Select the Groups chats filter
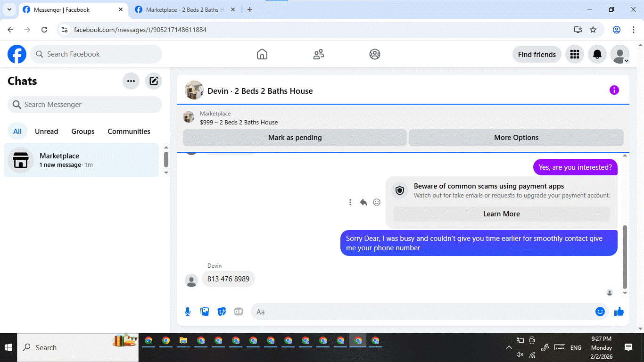Viewport: 644px width, 362px height. [x=83, y=132]
